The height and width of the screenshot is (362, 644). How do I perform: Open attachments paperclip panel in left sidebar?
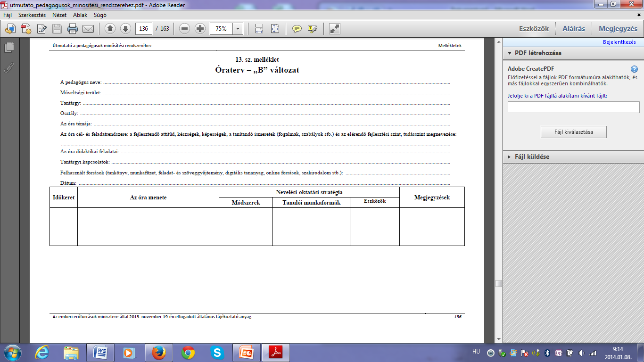point(9,67)
